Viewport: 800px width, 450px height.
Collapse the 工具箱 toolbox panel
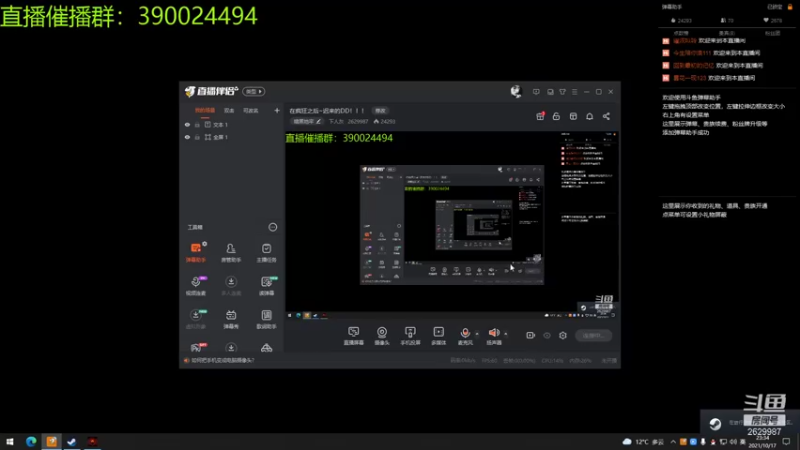point(273,227)
